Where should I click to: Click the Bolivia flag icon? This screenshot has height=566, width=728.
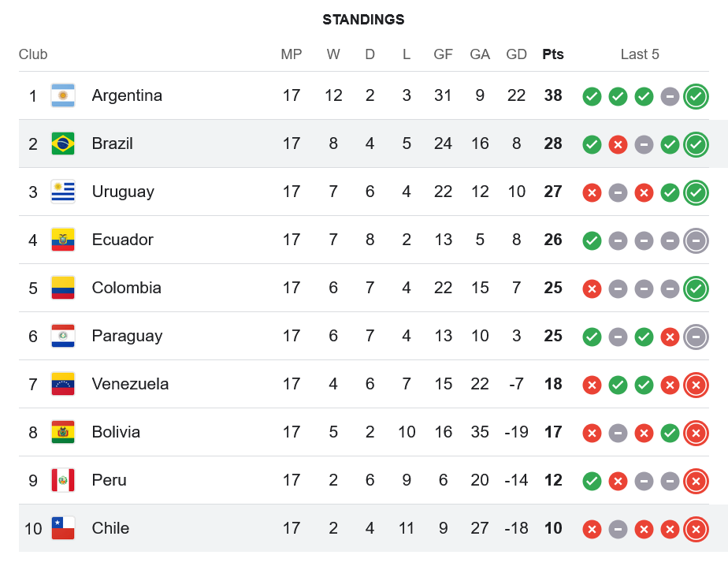(63, 432)
